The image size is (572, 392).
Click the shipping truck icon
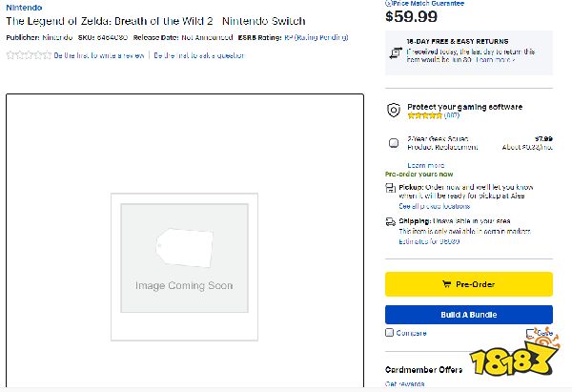(x=391, y=221)
